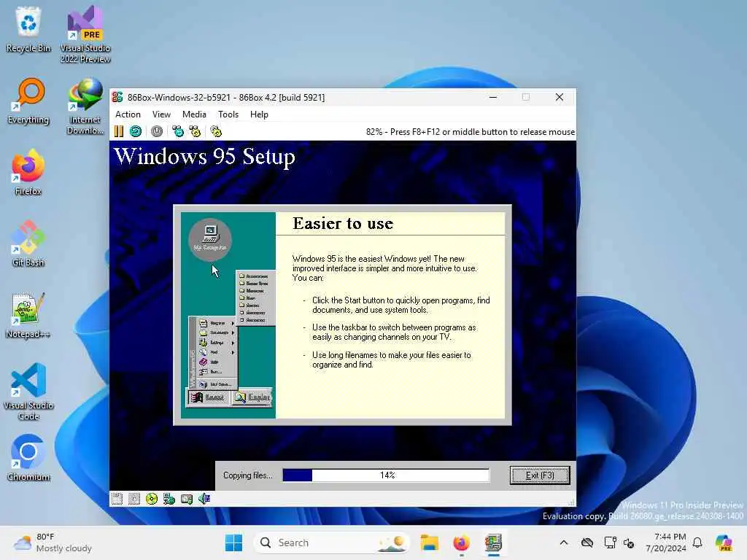Minimize the 86Box window
This screenshot has height=560, width=747.
[x=493, y=97]
